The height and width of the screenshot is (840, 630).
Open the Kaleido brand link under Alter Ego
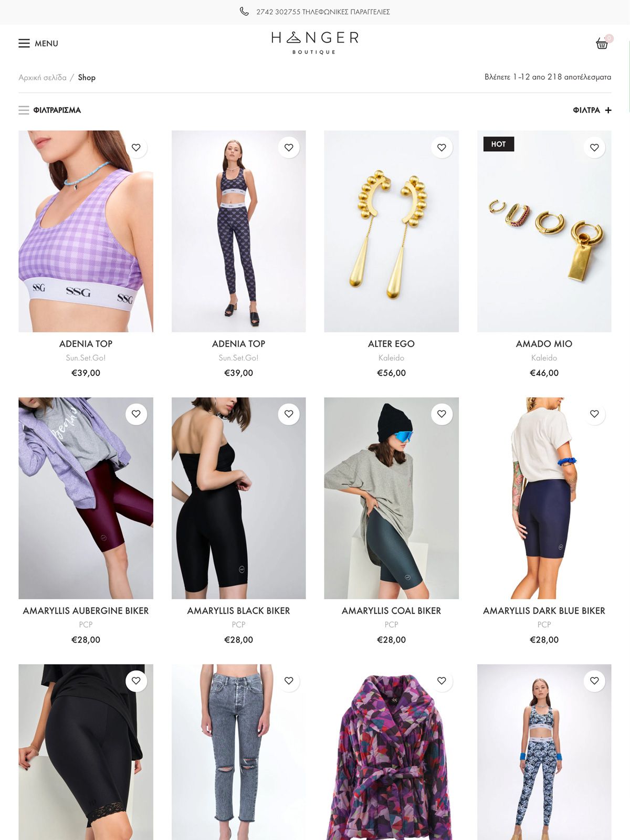click(391, 358)
